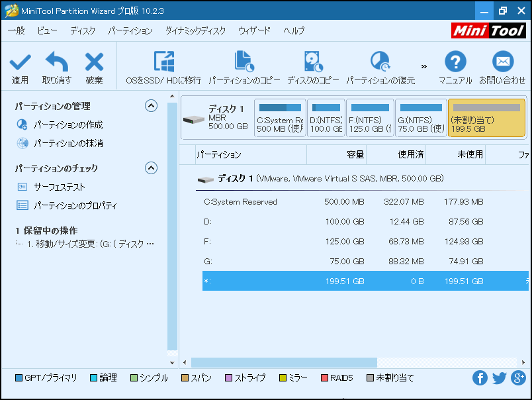Click the 12.44 GB used value for D:
Image resolution: width=532 pixels, height=400 pixels.
(406, 222)
